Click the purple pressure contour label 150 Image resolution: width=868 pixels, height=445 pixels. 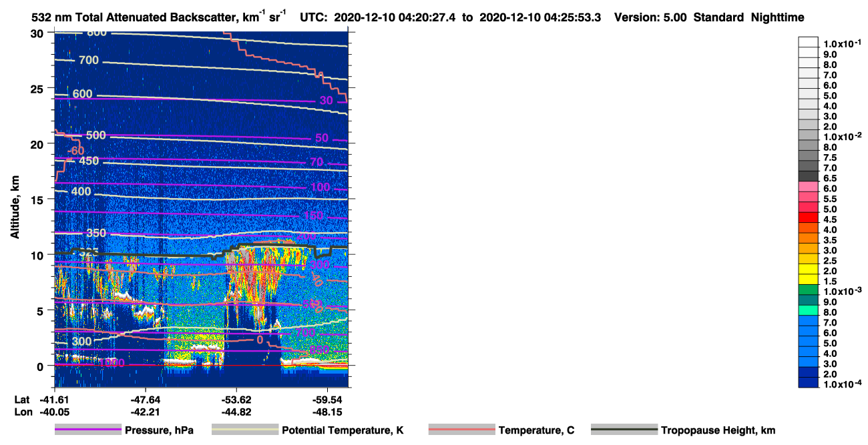[313, 215]
